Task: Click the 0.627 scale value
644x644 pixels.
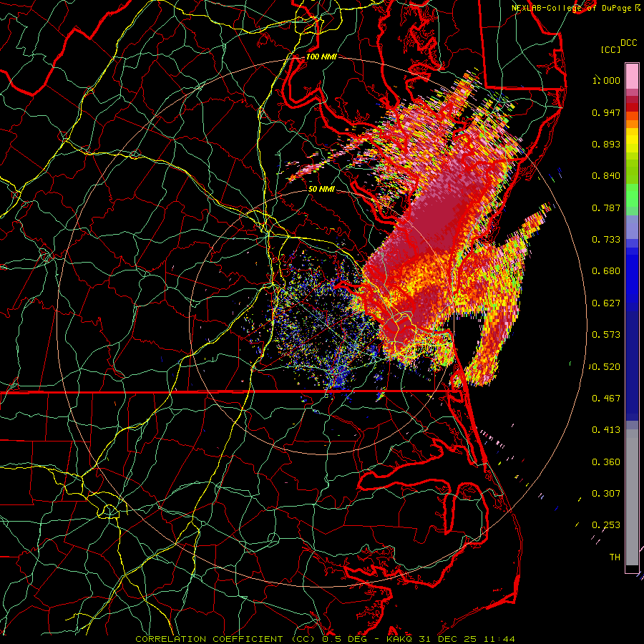Action: pos(606,303)
